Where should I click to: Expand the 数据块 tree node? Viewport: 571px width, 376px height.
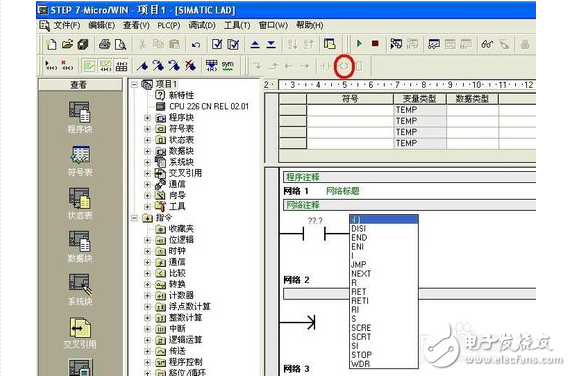tap(147, 151)
